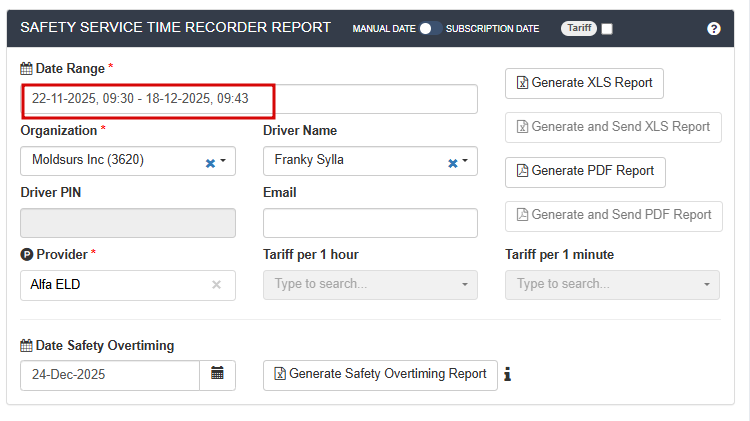Click the calendar button beside Safety Overtiming date
Image resolution: width=750 pixels, height=421 pixels.
(x=217, y=375)
